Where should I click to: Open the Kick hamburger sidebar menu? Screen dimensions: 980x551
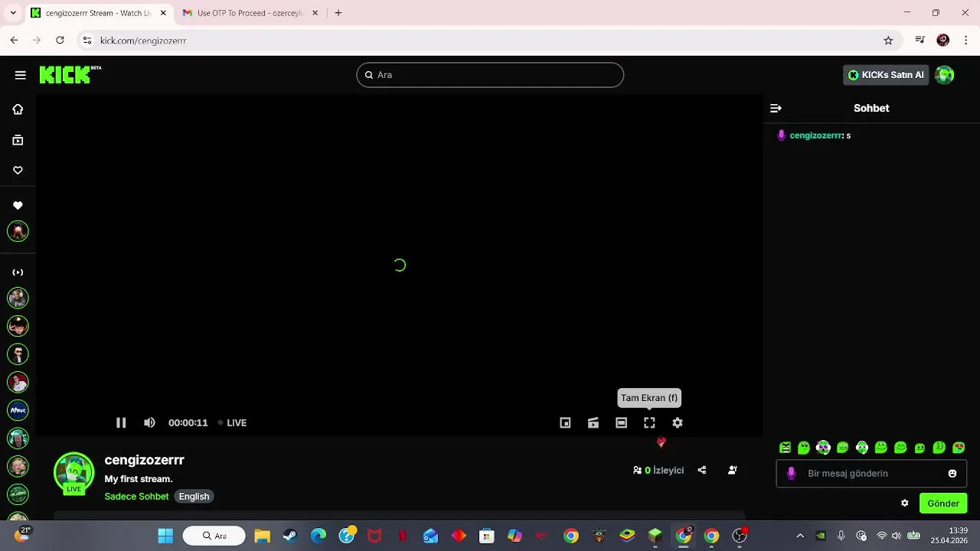coord(20,75)
